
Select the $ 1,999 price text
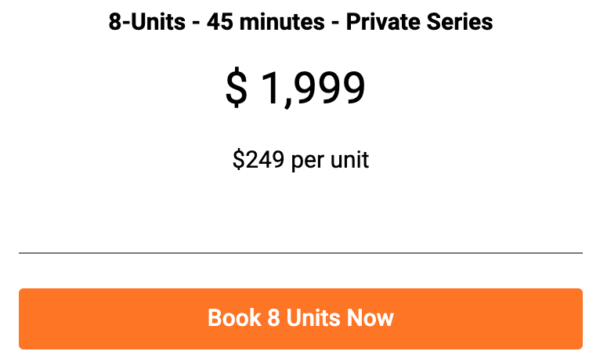click(x=295, y=88)
